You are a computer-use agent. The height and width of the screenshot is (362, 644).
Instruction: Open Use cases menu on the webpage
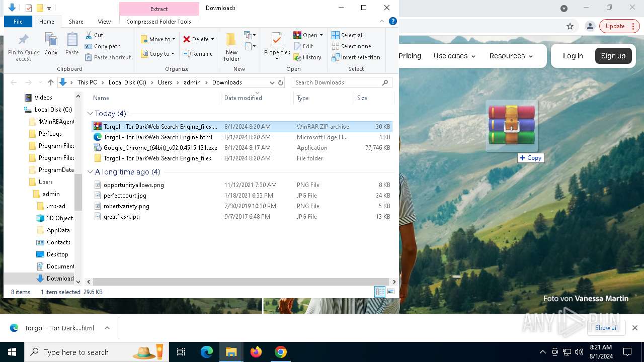click(x=455, y=56)
